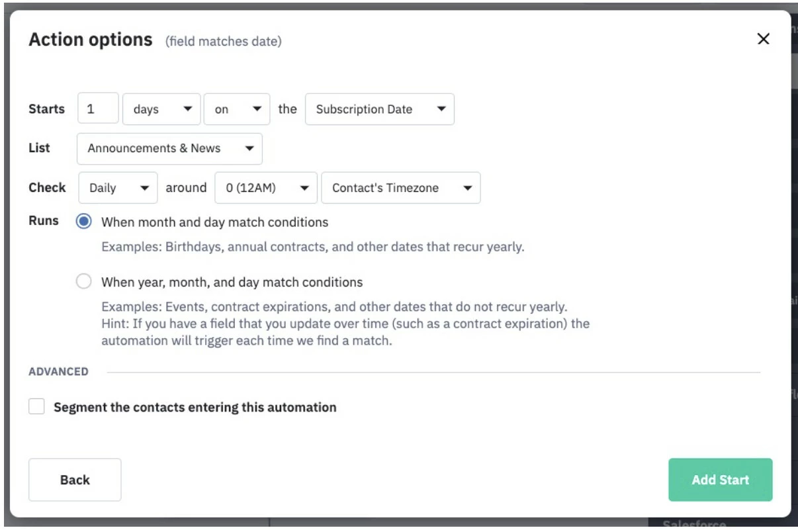Image resolution: width=798 pixels, height=532 pixels.
Task: Select 'When year, month, and day match' radio
Action: (x=84, y=282)
